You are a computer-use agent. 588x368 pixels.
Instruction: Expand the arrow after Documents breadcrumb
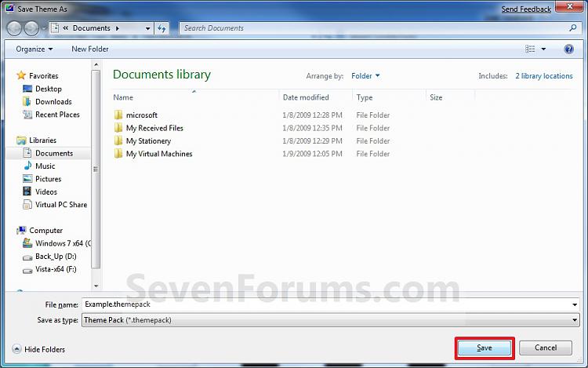coord(118,28)
